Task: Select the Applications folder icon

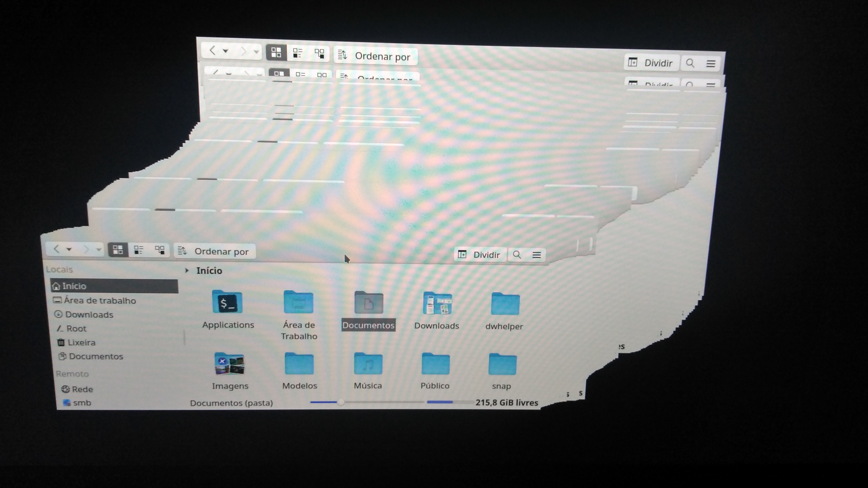Action: pos(228,302)
